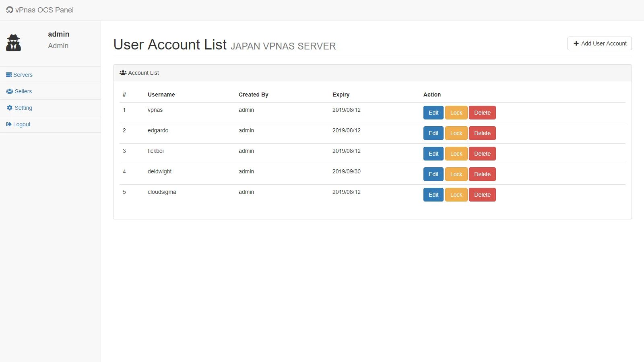This screenshot has height=362, width=644.
Task: Click the bold admin name in the sidebar
Action: click(x=59, y=34)
